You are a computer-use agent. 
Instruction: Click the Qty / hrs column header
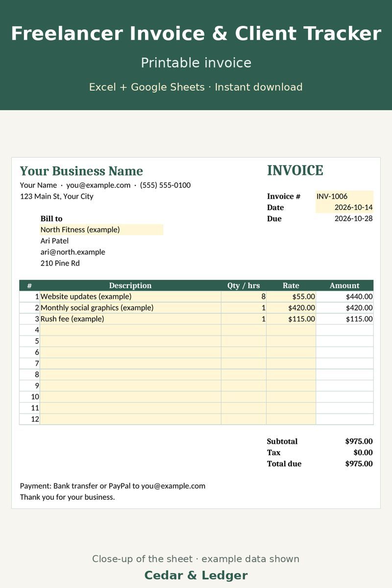[x=244, y=285]
